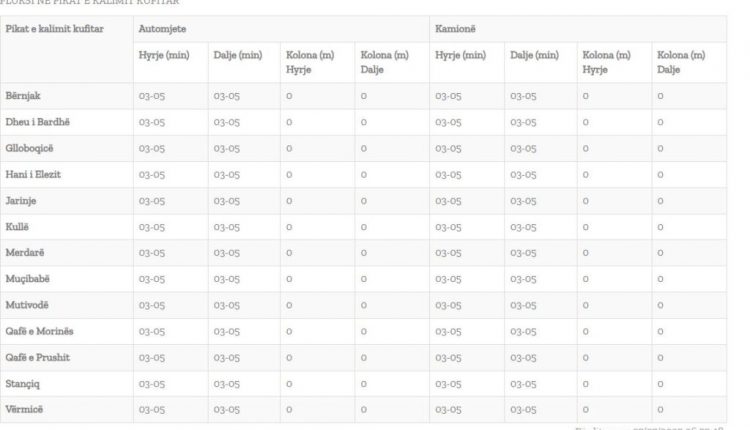
Task: Select the Dheu i Bardhë border crossing
Action: 37,122
